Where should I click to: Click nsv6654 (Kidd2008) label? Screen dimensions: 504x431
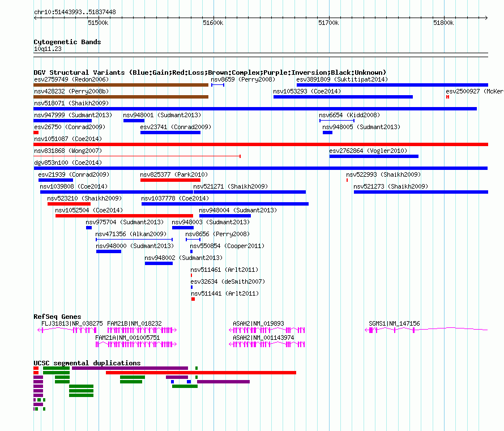click(x=349, y=115)
